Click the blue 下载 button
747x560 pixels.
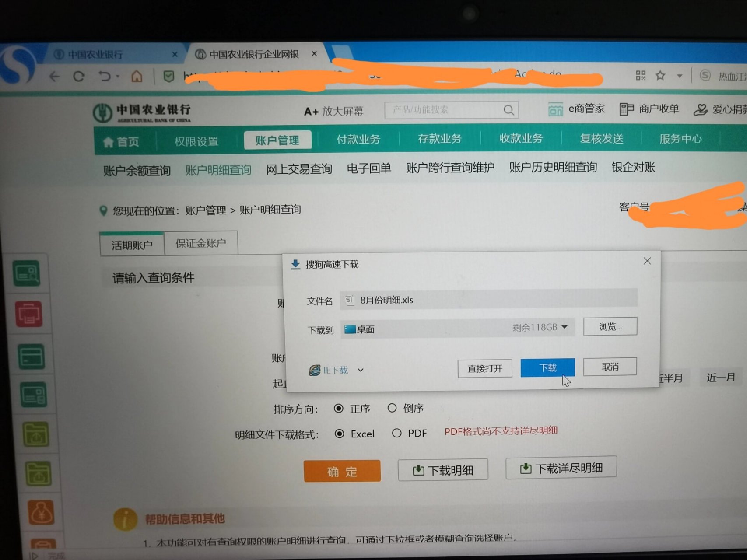click(547, 367)
